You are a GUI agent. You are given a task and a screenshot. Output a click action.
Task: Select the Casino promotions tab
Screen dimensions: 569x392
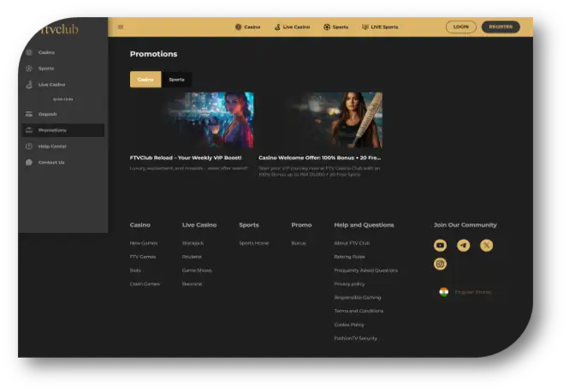click(145, 80)
